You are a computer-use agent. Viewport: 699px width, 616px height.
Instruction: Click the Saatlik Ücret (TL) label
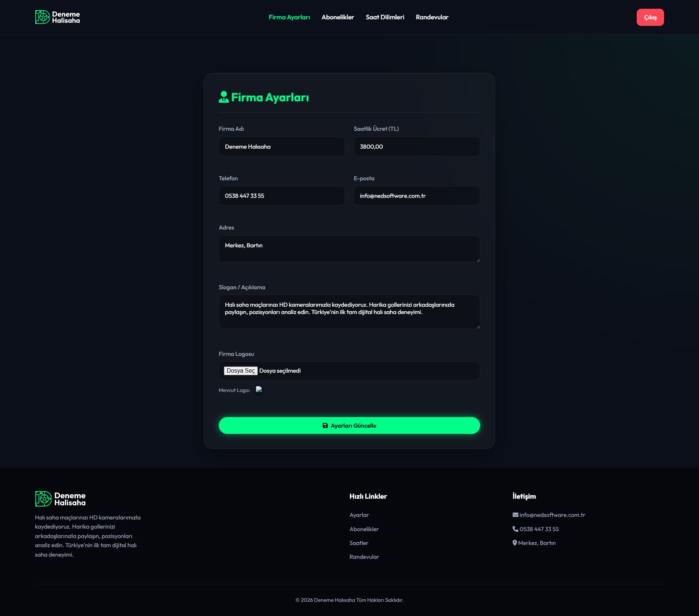click(x=376, y=129)
